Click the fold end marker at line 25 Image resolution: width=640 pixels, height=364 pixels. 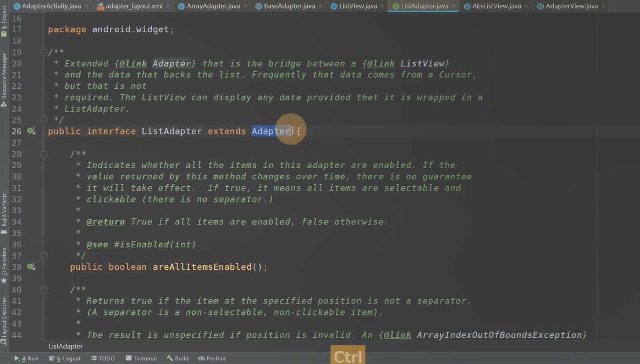point(44,120)
